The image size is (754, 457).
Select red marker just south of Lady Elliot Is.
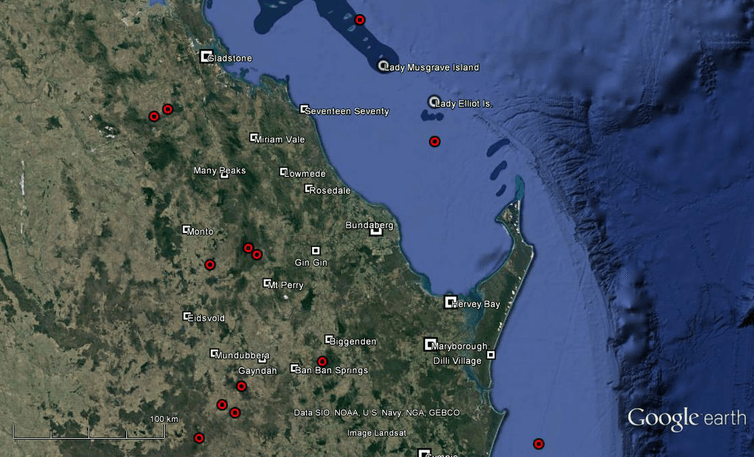[434, 141]
